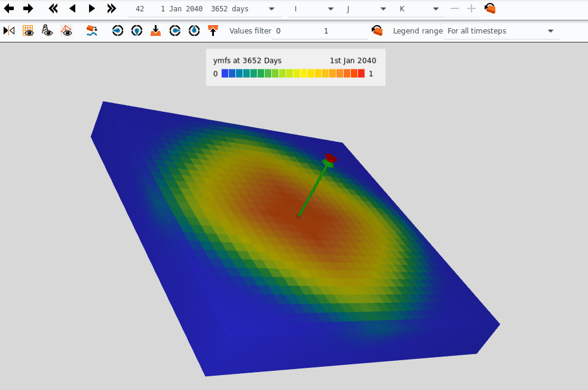Click the first circular view orientation icon

coord(118,31)
